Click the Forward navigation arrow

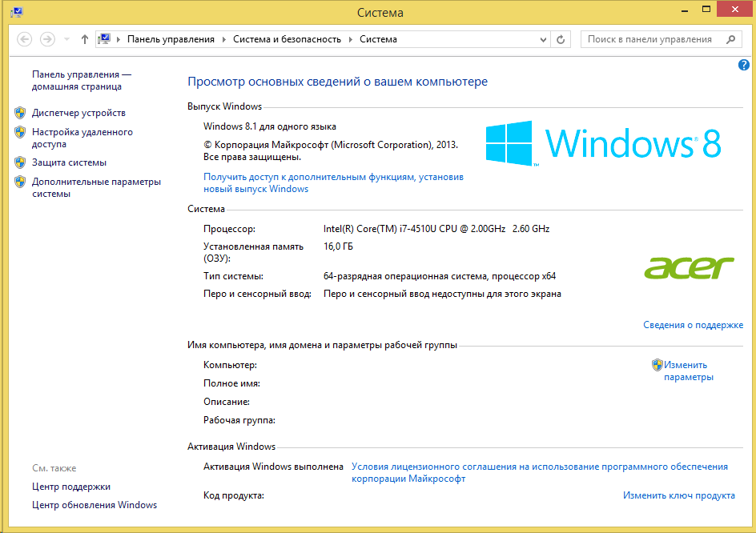[47, 39]
